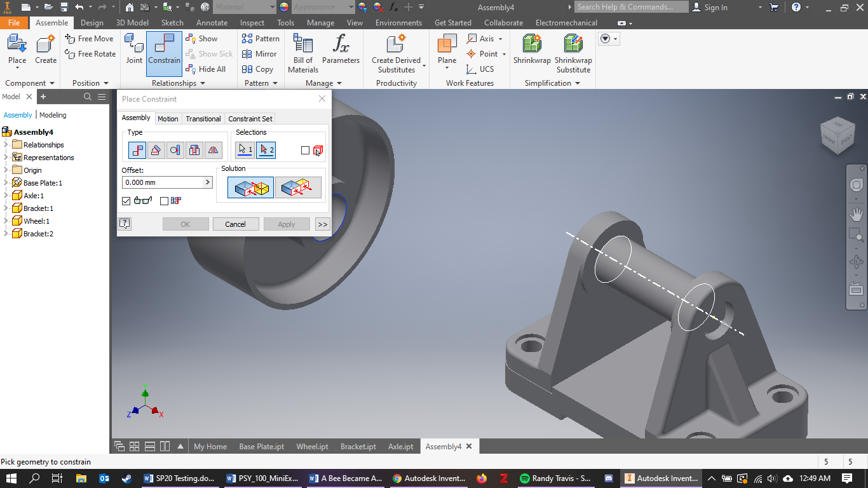This screenshot has height=488, width=868.
Task: Activate Second Selection button in dialog
Action: 266,150
